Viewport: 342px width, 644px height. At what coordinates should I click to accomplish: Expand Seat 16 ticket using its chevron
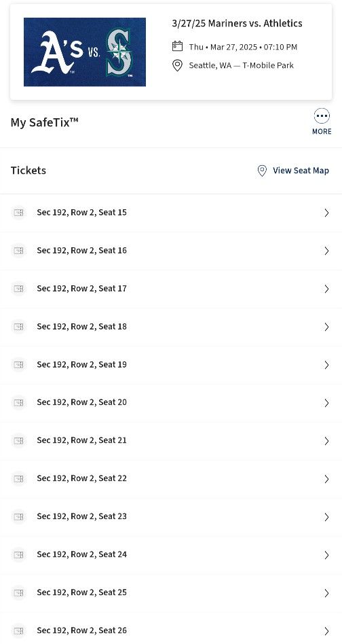point(326,251)
